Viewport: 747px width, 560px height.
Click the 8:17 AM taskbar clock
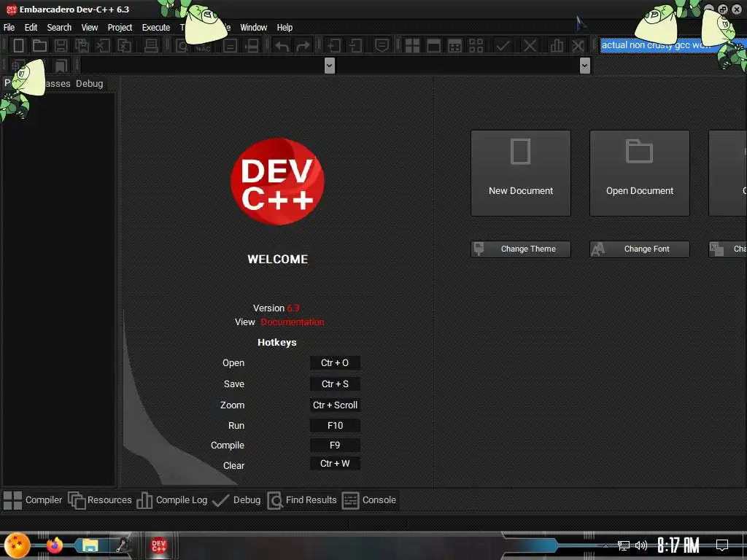click(x=678, y=545)
